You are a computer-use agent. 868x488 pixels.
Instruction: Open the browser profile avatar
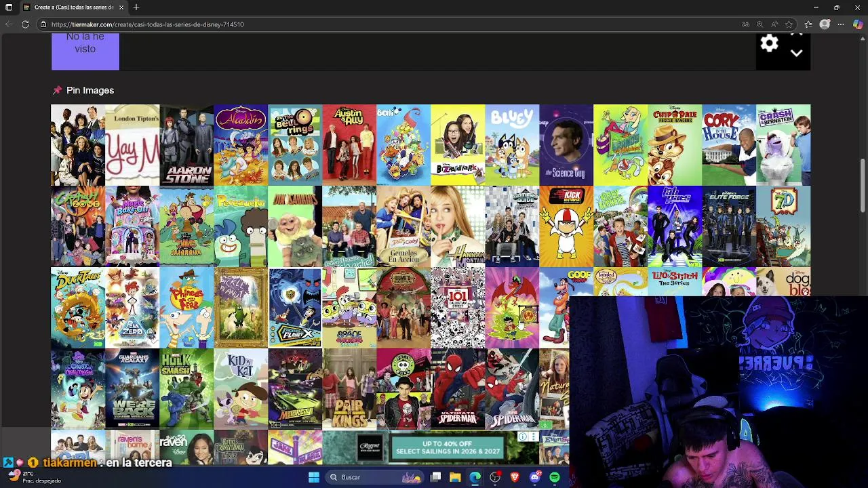[x=825, y=24]
